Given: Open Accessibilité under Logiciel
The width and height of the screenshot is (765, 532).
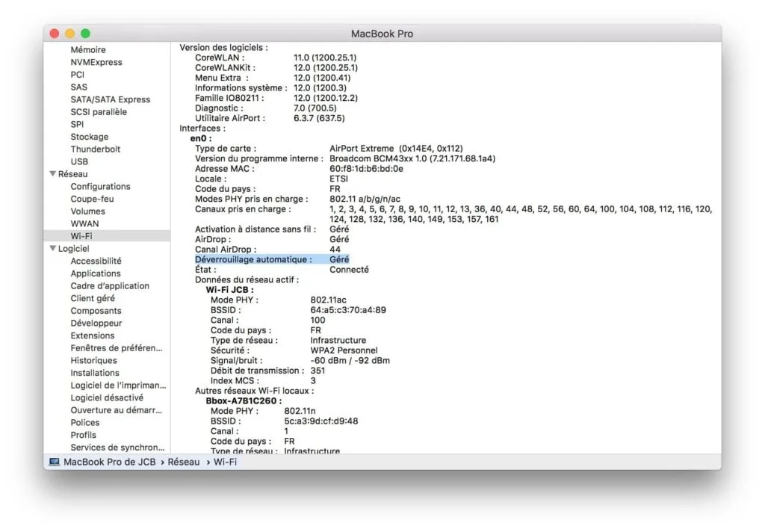Looking at the screenshot, I should [x=96, y=261].
